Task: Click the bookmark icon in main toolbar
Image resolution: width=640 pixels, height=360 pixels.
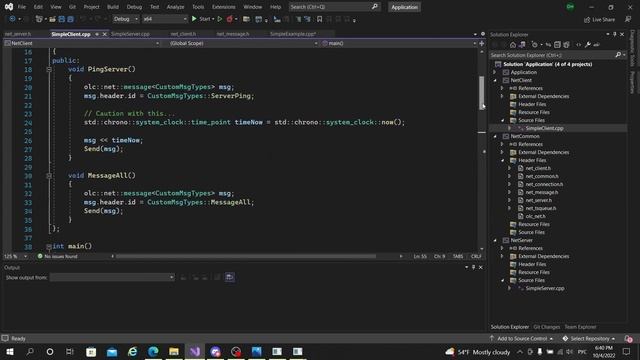Action: click(320, 19)
